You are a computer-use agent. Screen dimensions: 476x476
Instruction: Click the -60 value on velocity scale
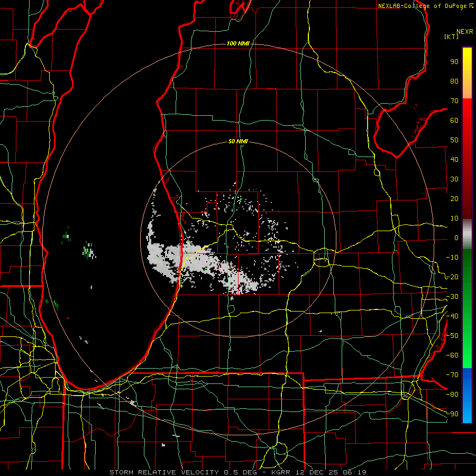452,355
